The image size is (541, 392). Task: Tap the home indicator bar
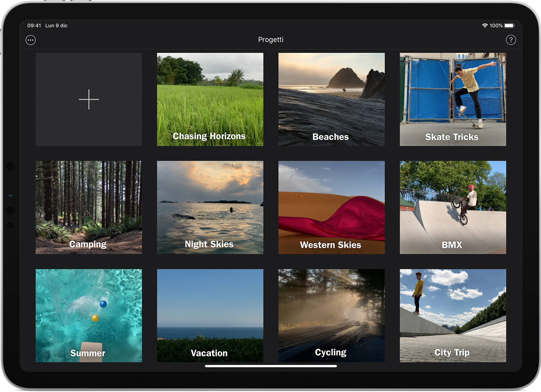point(271,366)
